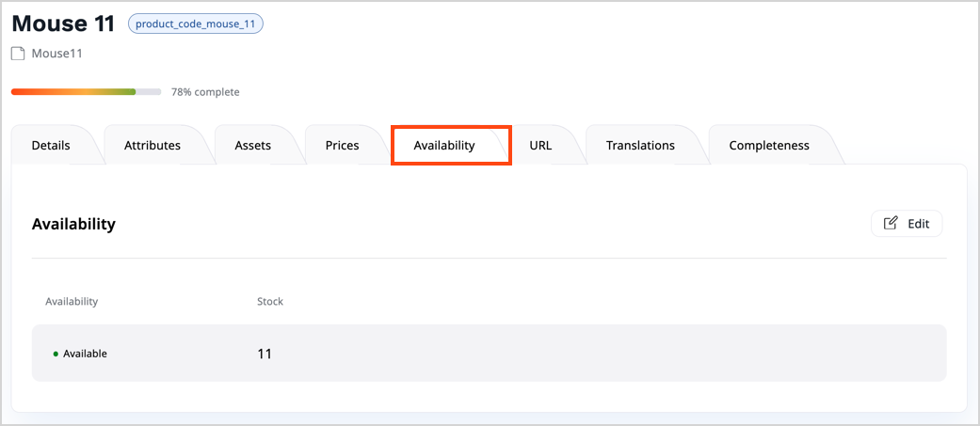Switch to the URL tab
980x426 pixels.
click(540, 146)
